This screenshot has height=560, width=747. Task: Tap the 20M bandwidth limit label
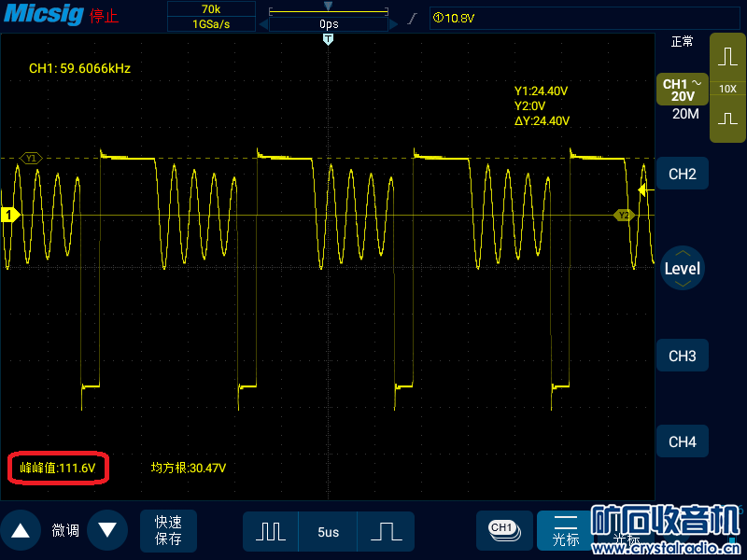pyautogui.click(x=685, y=114)
